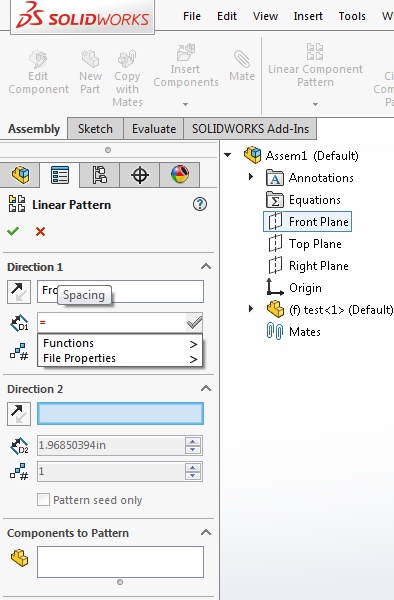394x600 pixels.
Task: Open the Functions submenu entry
Action: point(120,343)
